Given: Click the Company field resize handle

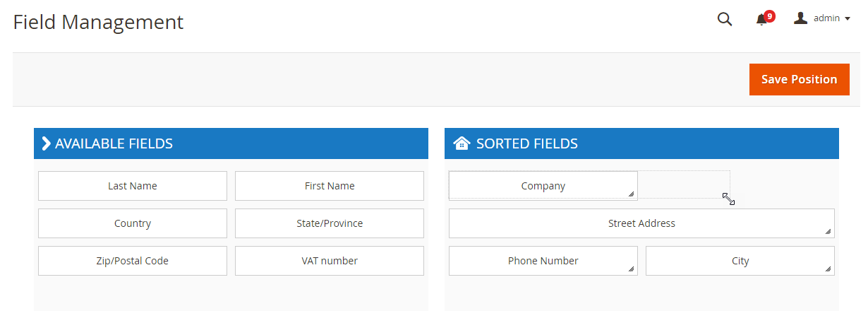Looking at the screenshot, I should 631,194.
